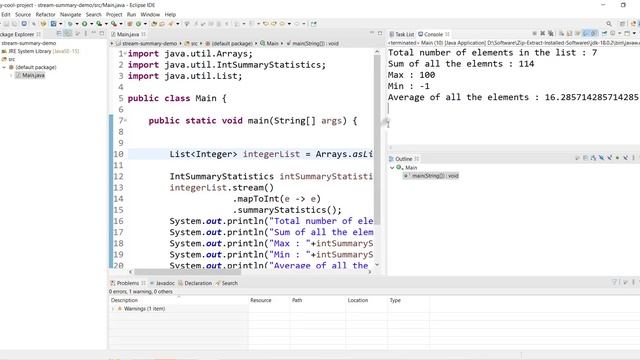The width and height of the screenshot is (640, 360).
Task: Minimize the editor area
Action: pyautogui.click(x=372, y=33)
